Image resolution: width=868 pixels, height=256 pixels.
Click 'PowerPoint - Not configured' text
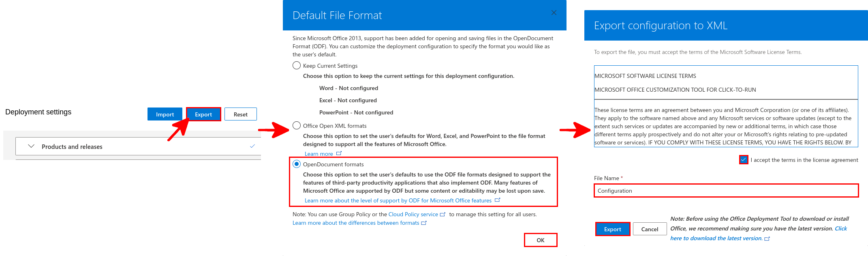pyautogui.click(x=356, y=112)
